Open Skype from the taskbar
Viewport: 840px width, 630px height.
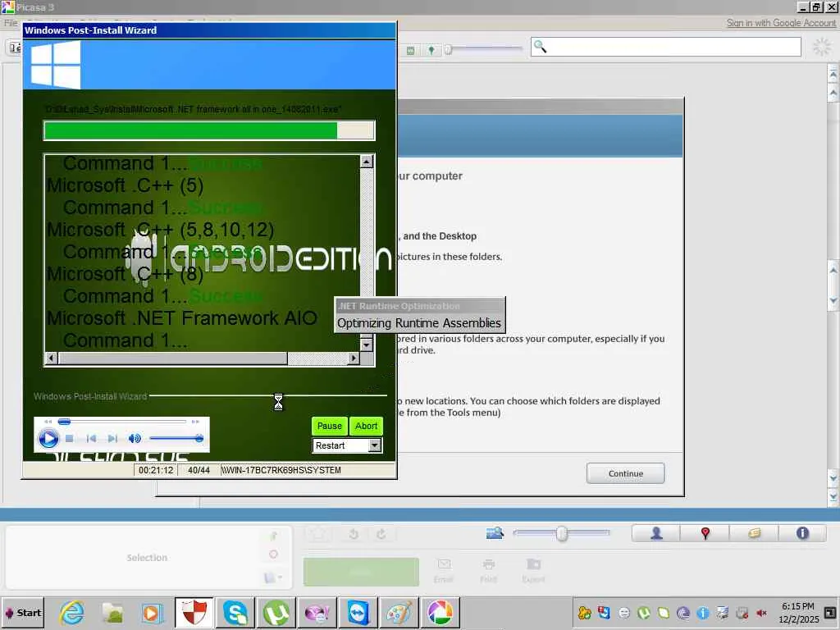click(235, 613)
